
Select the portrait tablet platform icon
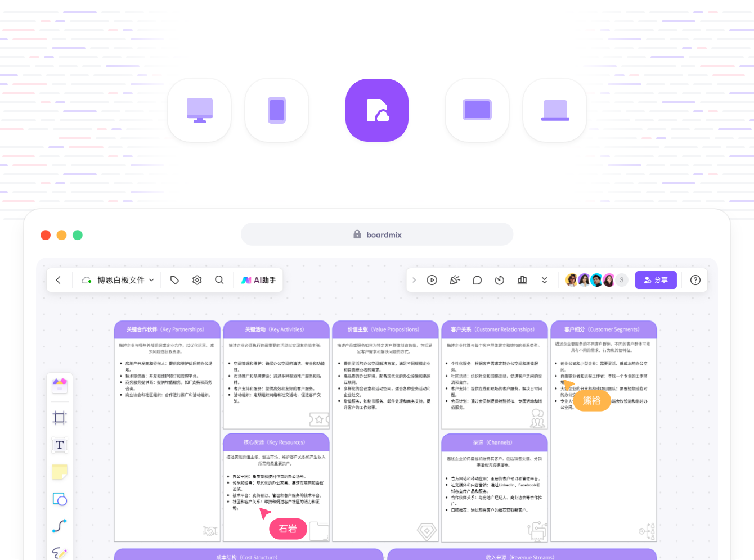pos(277,110)
